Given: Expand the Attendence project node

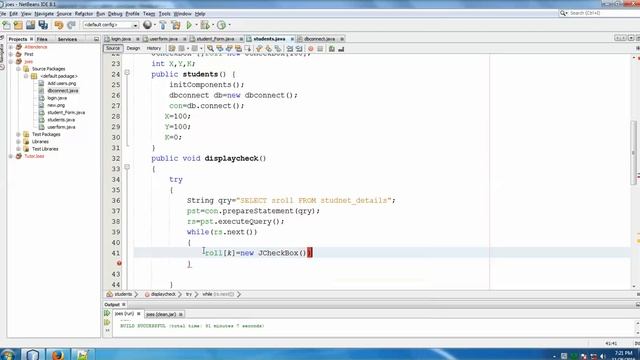Looking at the screenshot, I should coord(11,47).
